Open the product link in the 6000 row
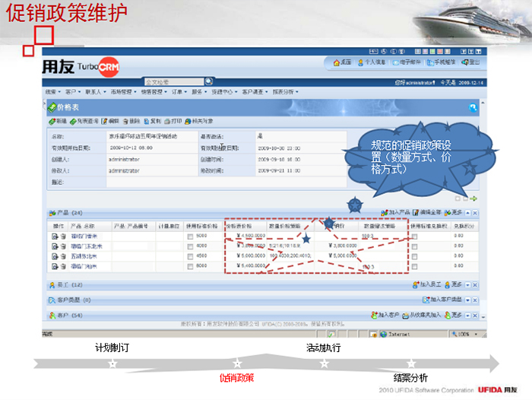This screenshot has height=400, width=532. [87, 246]
